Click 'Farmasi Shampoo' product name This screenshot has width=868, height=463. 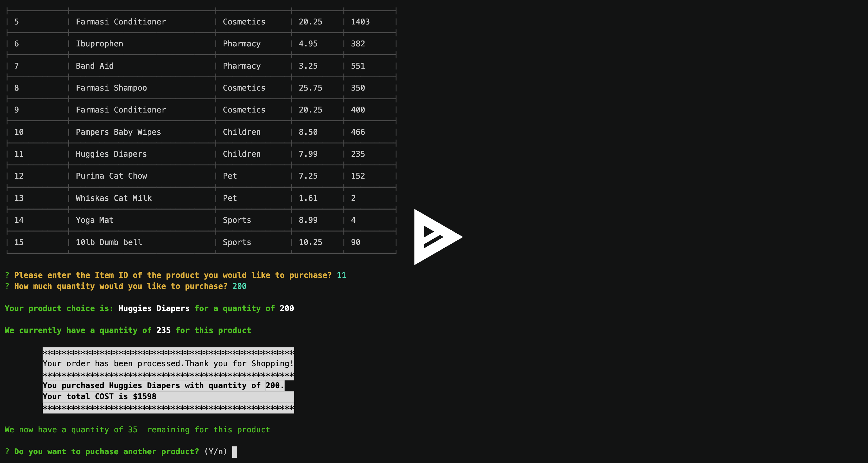[111, 88]
